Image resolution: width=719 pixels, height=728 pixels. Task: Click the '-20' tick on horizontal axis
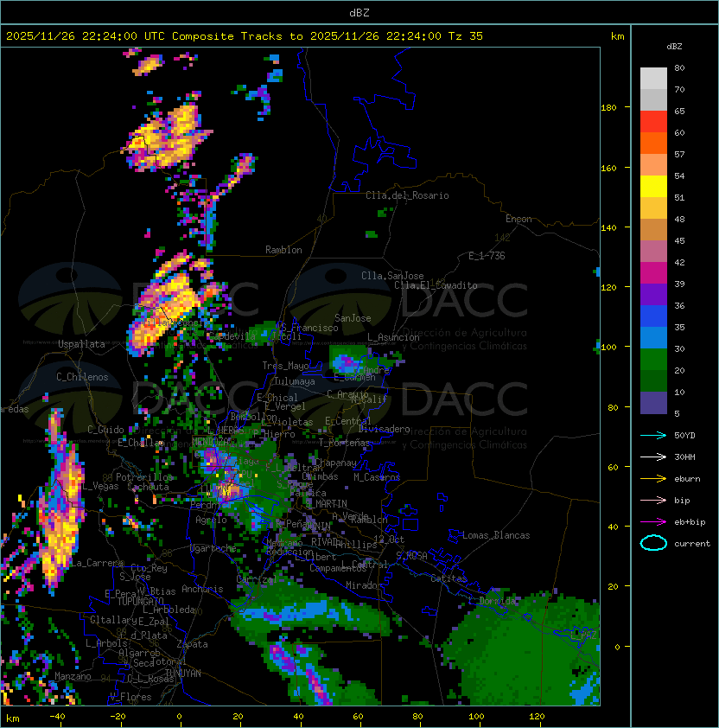118,717
